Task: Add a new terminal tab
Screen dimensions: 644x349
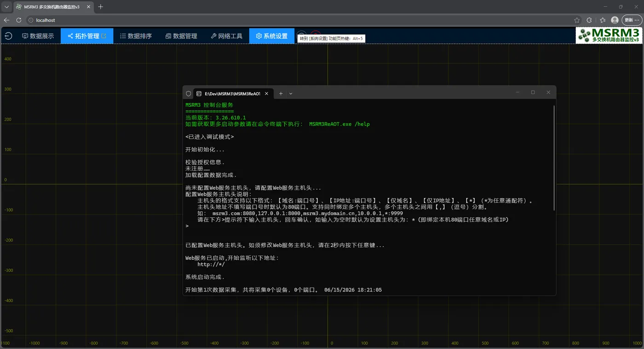Action: [x=281, y=93]
